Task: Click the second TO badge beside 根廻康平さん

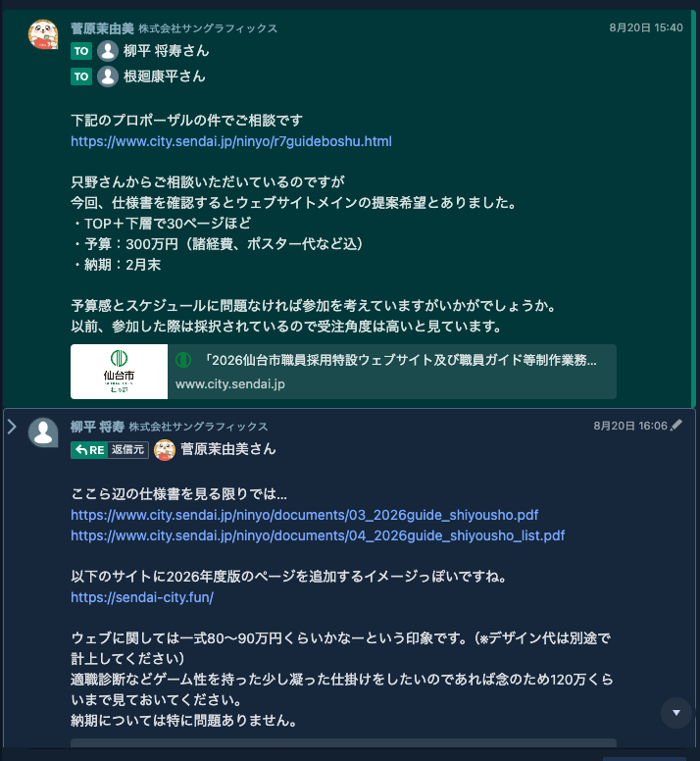Action: click(x=81, y=76)
